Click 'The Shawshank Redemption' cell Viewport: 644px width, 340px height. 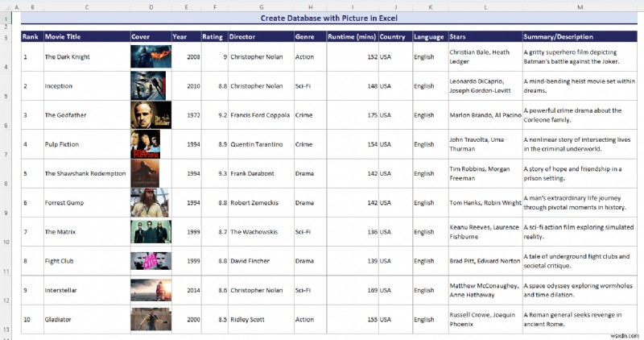point(87,173)
